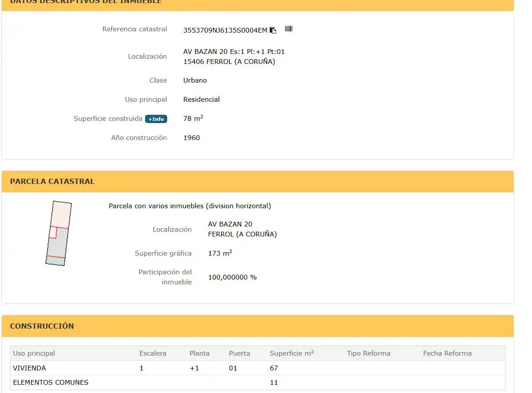532x393 pixels.
Task: Select the ELEMENTOS COMUNES row cell
Action: pos(51,383)
